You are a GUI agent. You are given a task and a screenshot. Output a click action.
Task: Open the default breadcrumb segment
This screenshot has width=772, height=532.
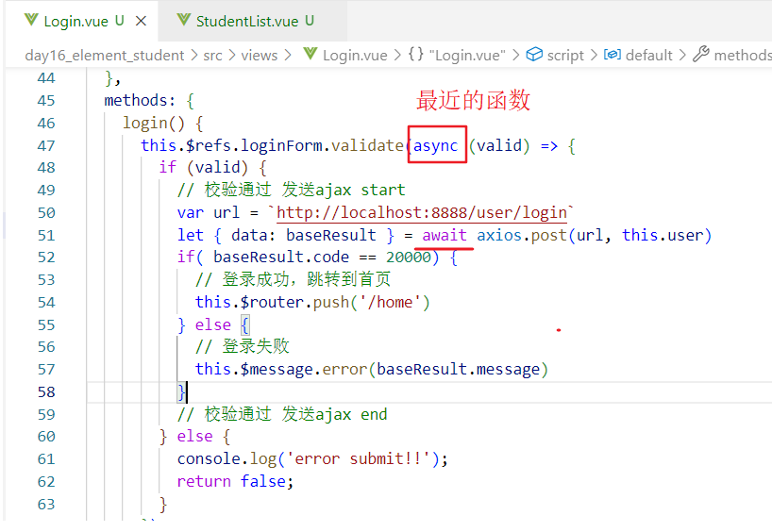[x=649, y=55]
